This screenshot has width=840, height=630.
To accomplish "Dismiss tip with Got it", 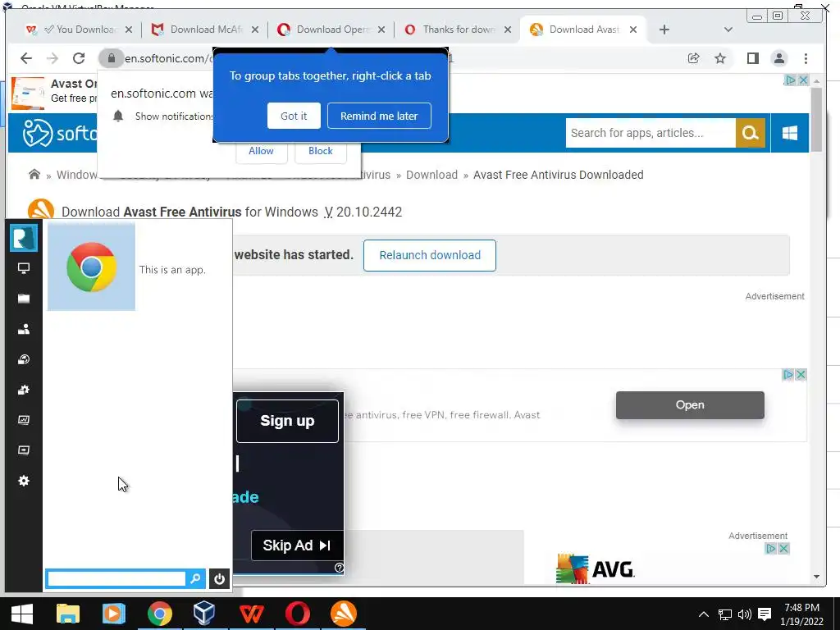I will tap(294, 116).
